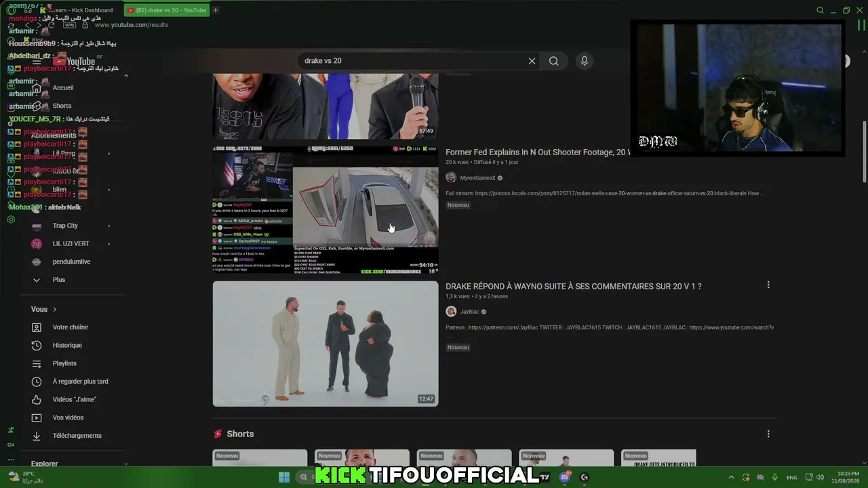
Task: Open Vidéos "J'aime" liked videos
Action: pyautogui.click(x=75, y=400)
